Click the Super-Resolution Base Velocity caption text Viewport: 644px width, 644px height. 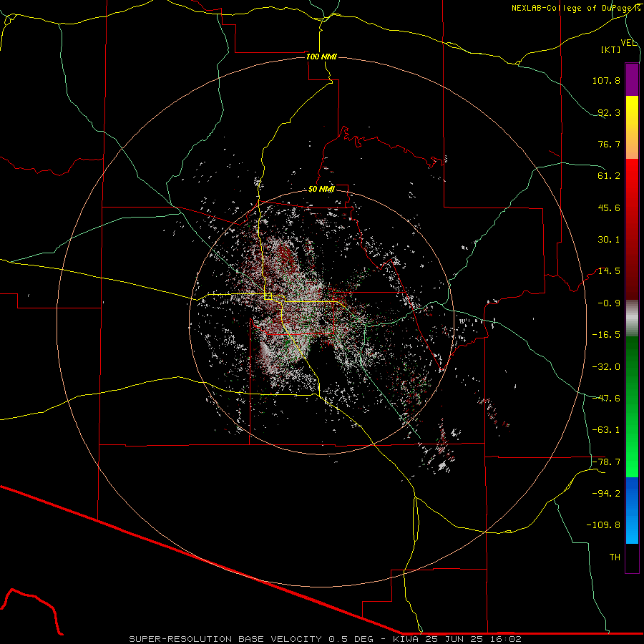click(x=326, y=639)
